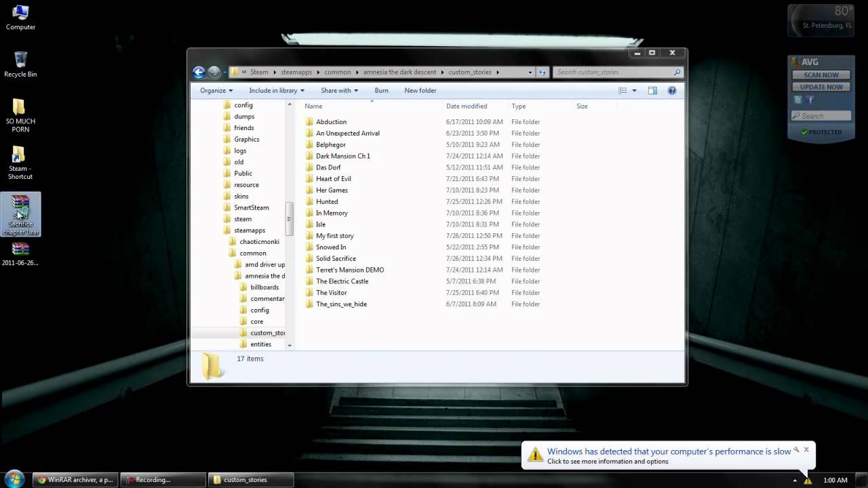The height and width of the screenshot is (488, 868).
Task: Select Solid Sacrifice chapter1.rar desktop file
Action: pos(21,214)
